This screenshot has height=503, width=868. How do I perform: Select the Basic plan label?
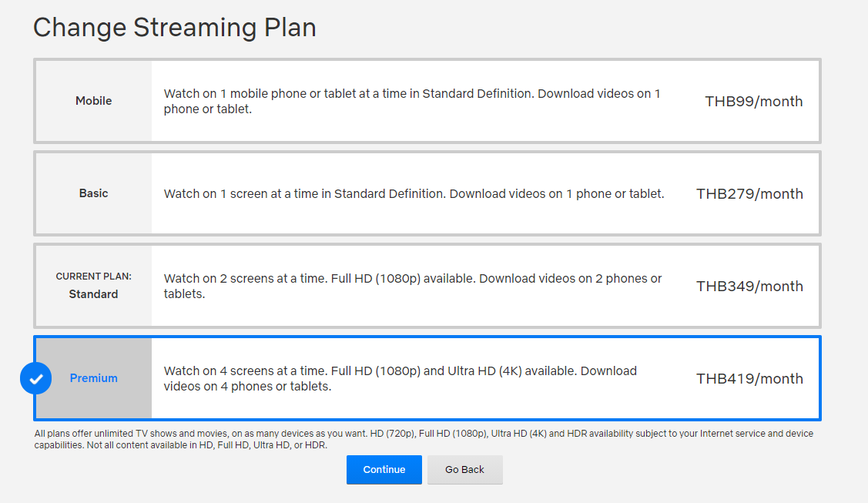93,193
